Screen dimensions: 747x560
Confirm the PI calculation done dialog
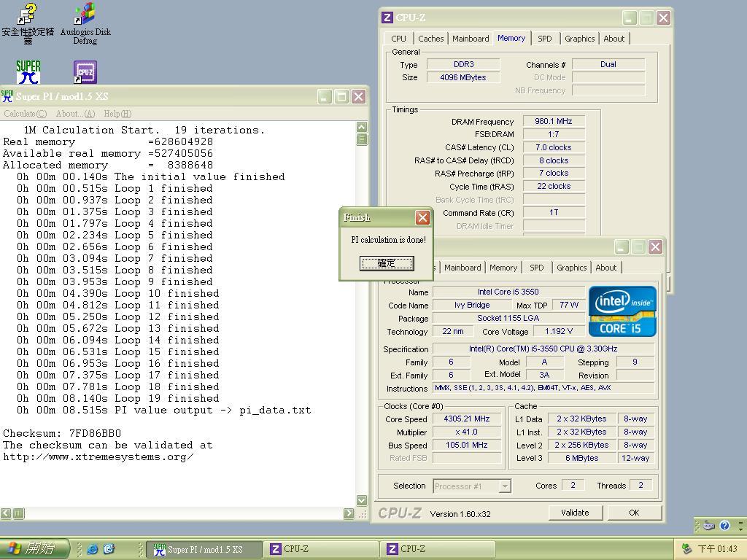click(x=387, y=263)
